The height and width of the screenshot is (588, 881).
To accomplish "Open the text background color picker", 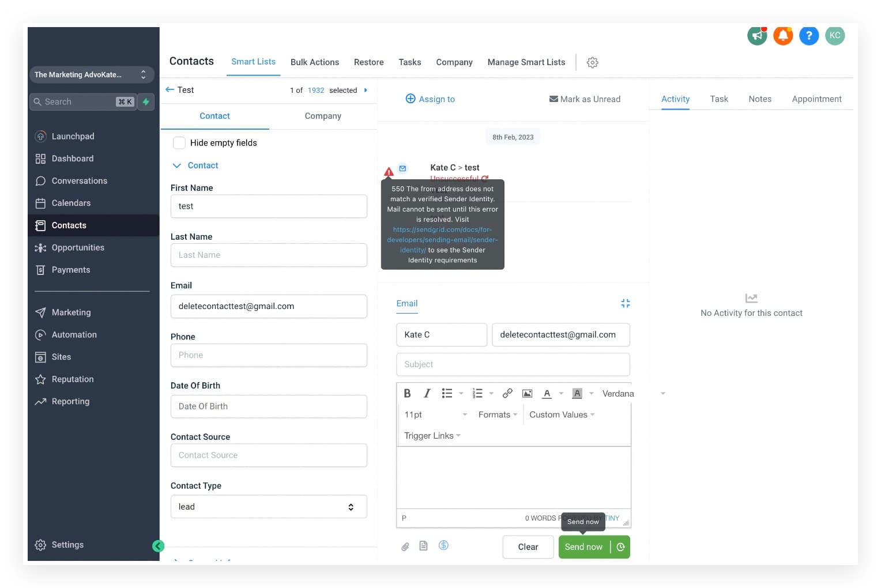I will click(x=577, y=393).
